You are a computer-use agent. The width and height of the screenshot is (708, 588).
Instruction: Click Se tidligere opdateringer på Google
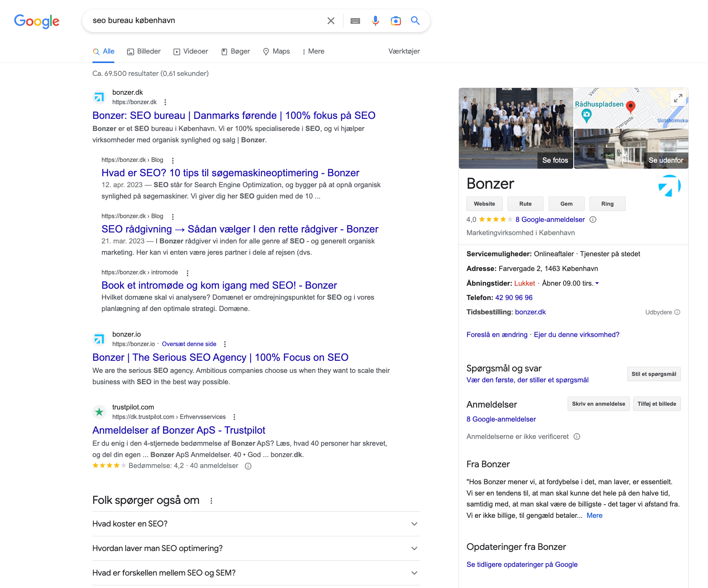522,565
